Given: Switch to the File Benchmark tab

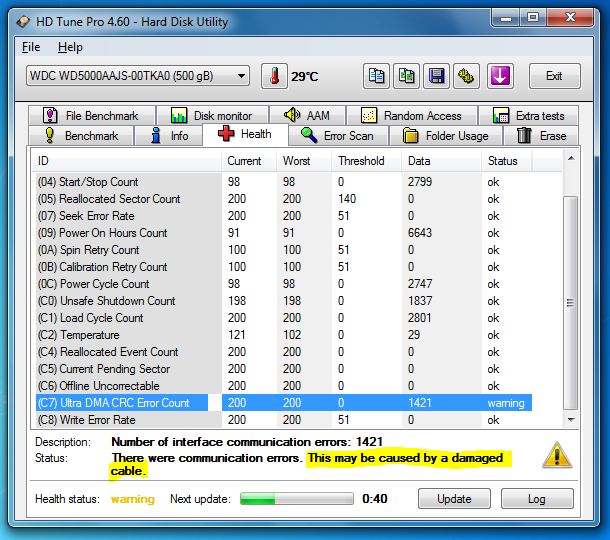Looking at the screenshot, I should [x=92, y=116].
